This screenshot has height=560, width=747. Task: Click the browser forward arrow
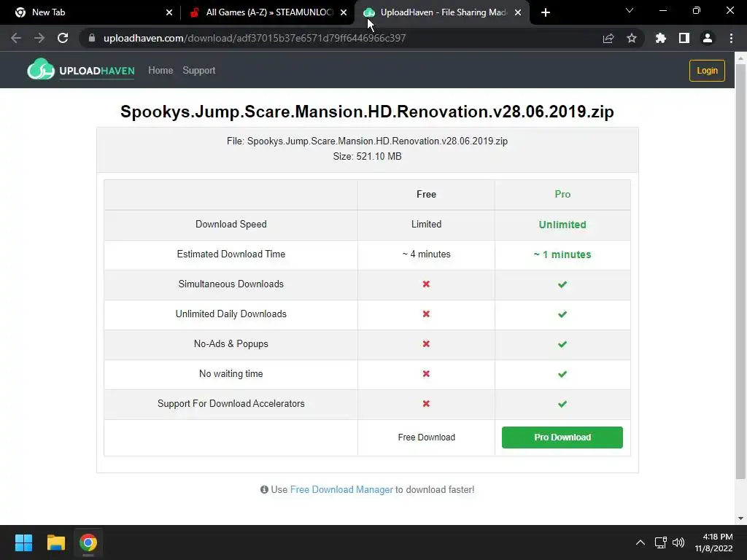tap(39, 38)
